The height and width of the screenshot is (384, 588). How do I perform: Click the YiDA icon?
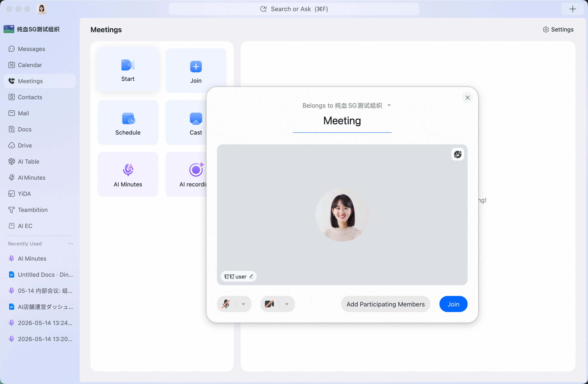coord(12,194)
